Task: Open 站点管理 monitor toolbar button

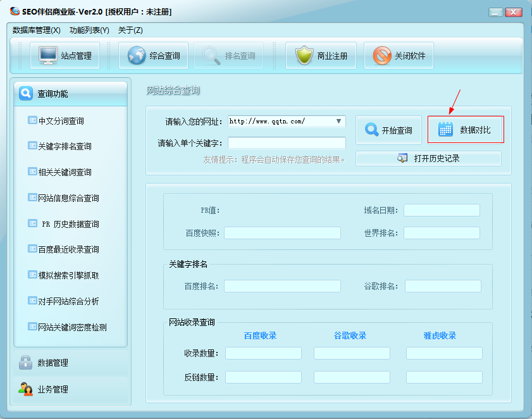Action: [x=65, y=56]
